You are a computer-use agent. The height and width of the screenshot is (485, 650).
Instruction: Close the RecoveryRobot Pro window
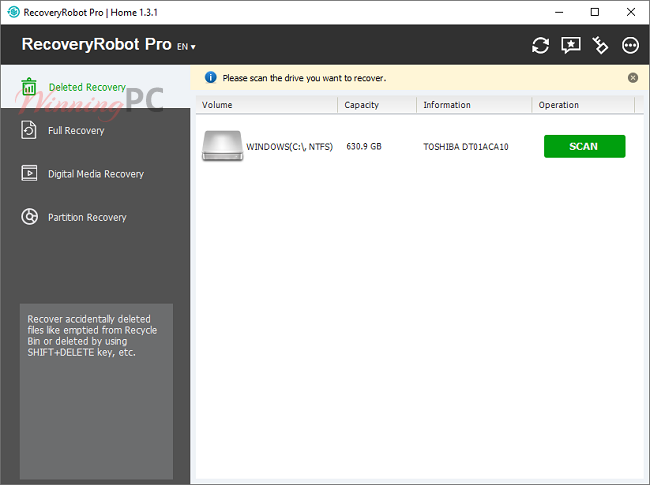pos(631,12)
